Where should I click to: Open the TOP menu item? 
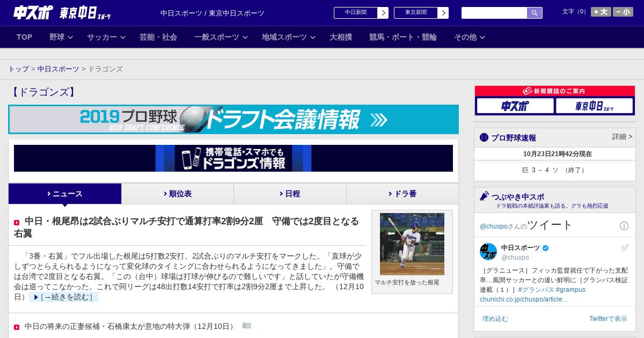25,37
